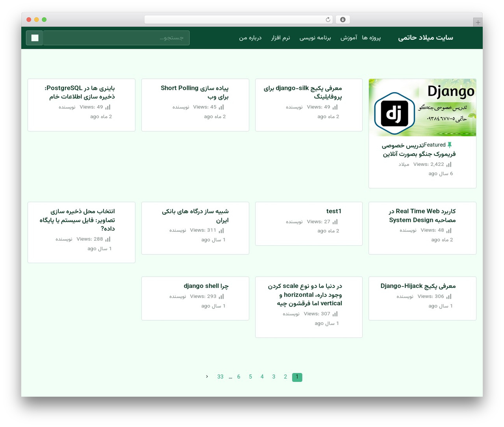Click the next page arrow in pagination
Screen dimensions: 504x427
[207, 377]
